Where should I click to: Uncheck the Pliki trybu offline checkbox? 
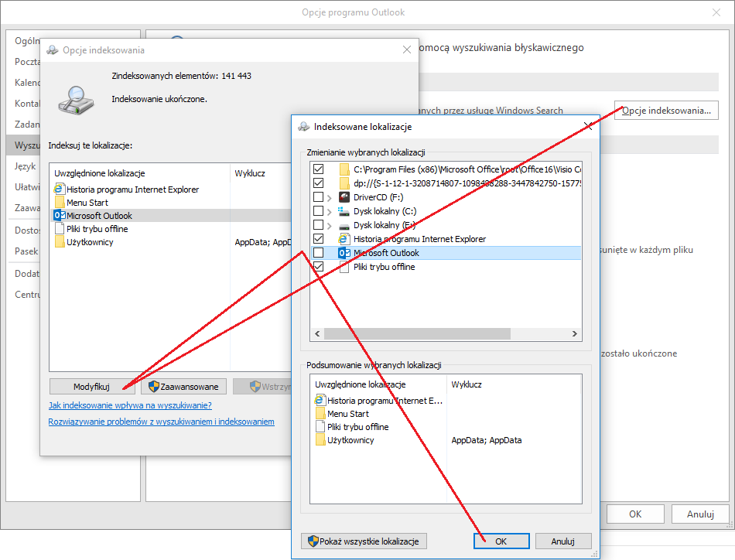[318, 267]
